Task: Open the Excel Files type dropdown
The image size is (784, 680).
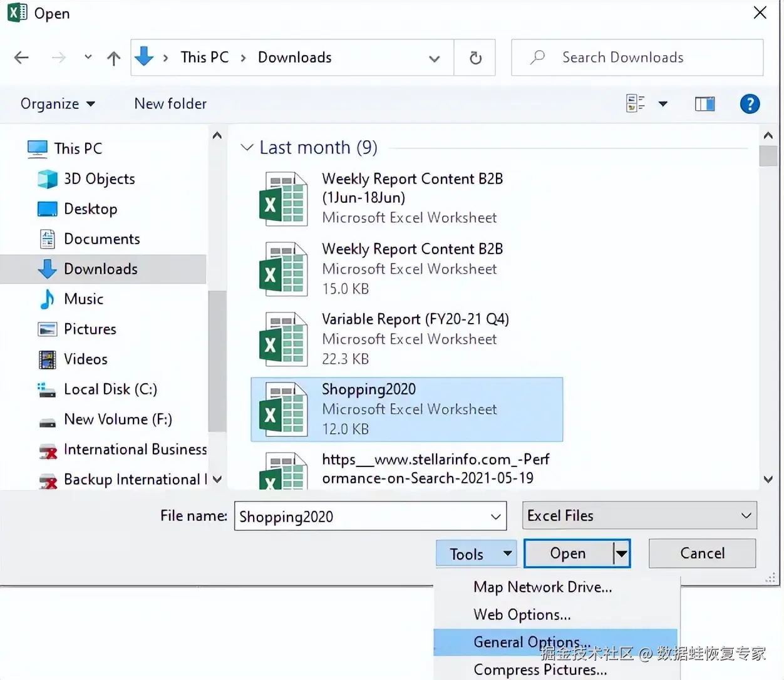Action: [639, 515]
